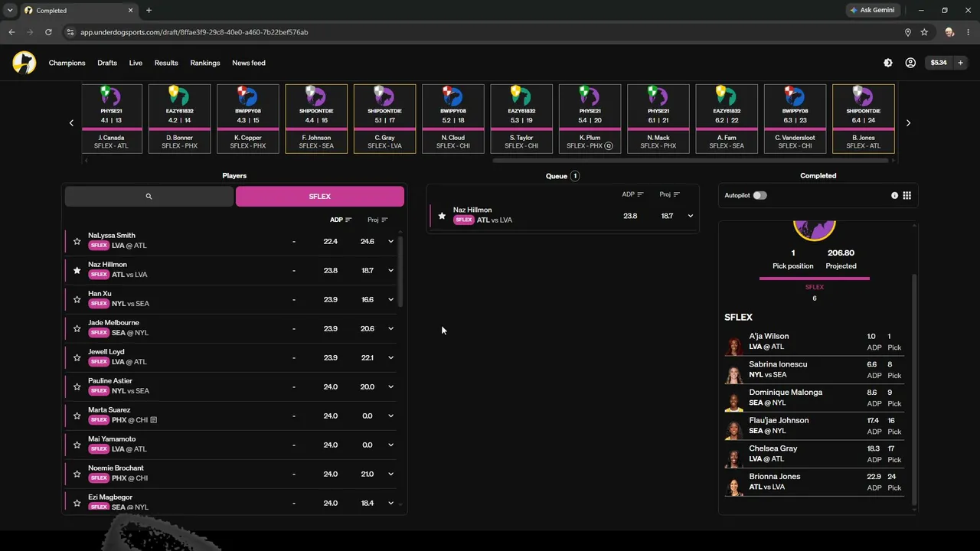Screen dimensions: 980x551
Task: Select the SFLEX position filter tab
Action: [320, 197]
